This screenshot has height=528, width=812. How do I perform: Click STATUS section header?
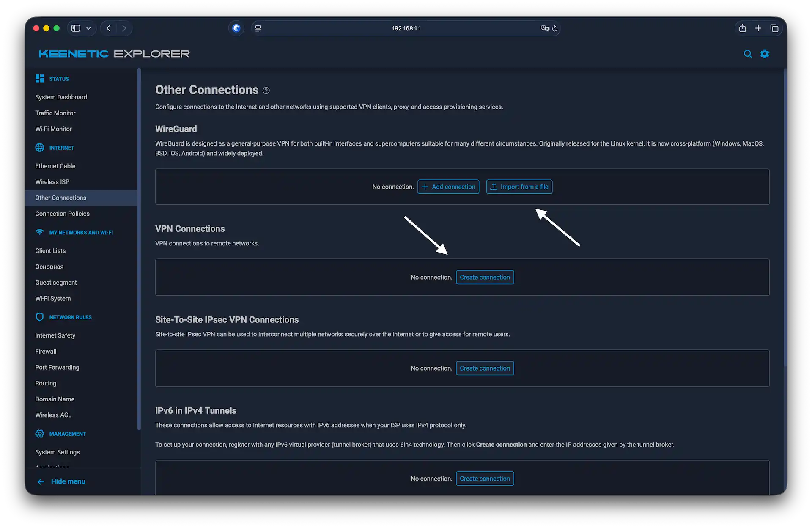[x=59, y=79]
